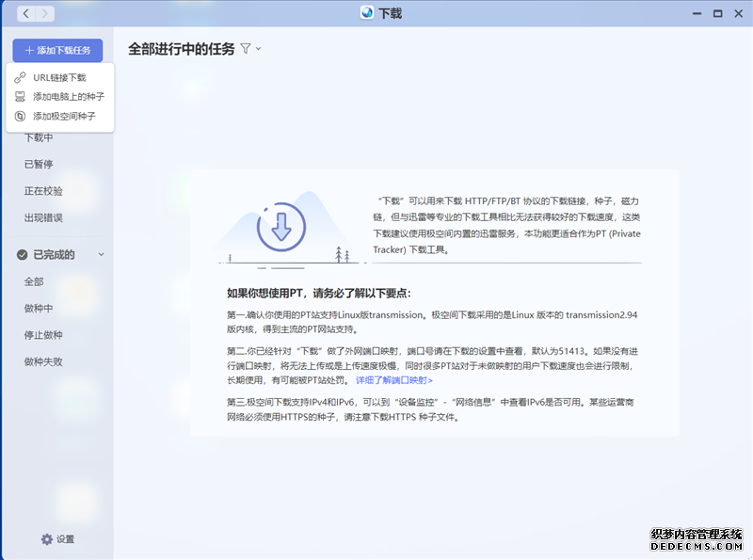Select 添加极空间种子 menu option
The height and width of the screenshot is (560, 753).
tap(64, 116)
